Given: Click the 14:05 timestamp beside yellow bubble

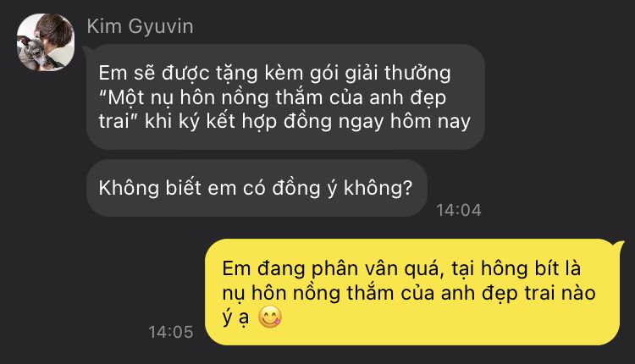Looking at the screenshot, I should tap(171, 332).
